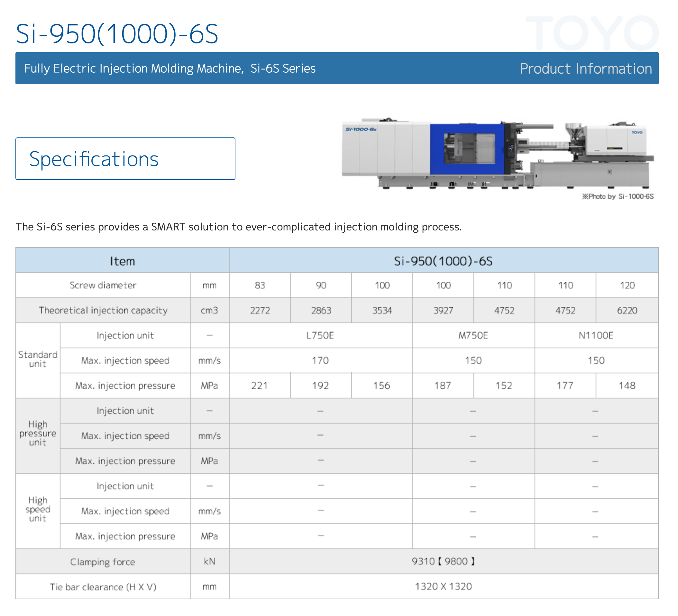Click max injection speed value 170
The width and height of the screenshot is (678, 616).
pyautogui.click(x=320, y=360)
